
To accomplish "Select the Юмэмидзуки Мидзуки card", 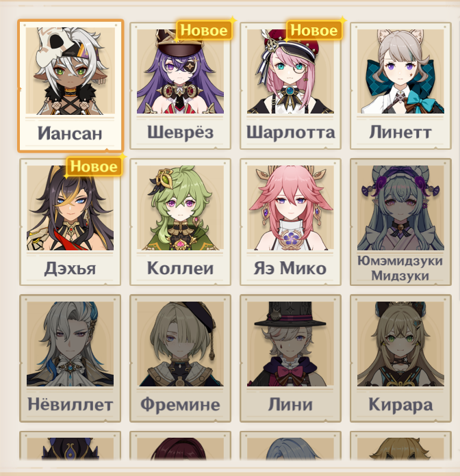I will [400, 222].
